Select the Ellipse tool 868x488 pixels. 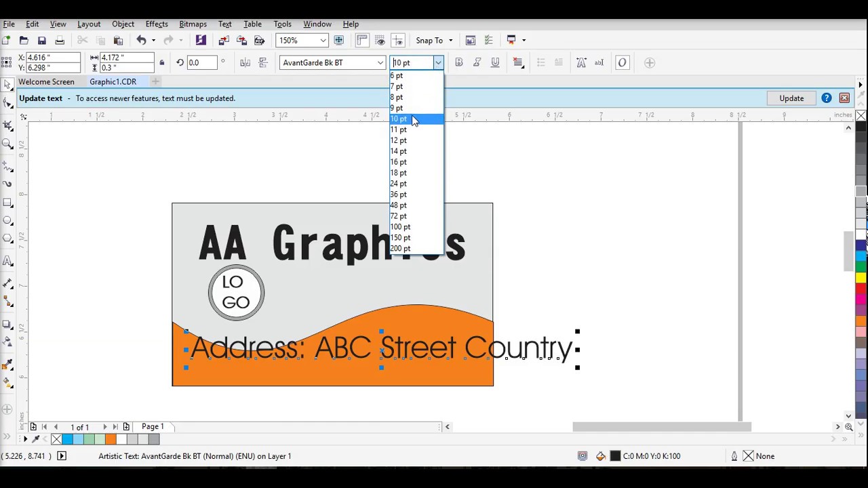point(8,221)
